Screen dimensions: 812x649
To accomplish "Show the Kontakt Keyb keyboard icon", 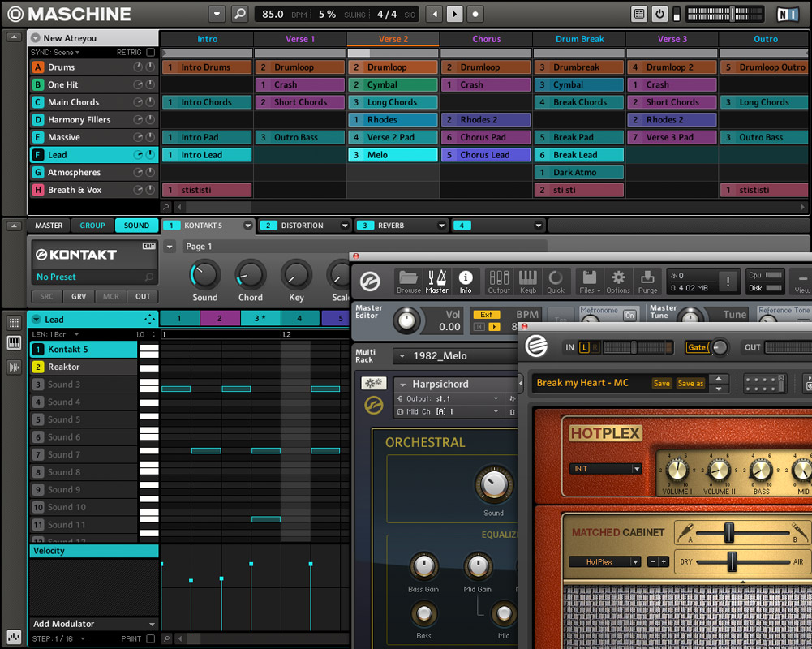I will [528, 282].
